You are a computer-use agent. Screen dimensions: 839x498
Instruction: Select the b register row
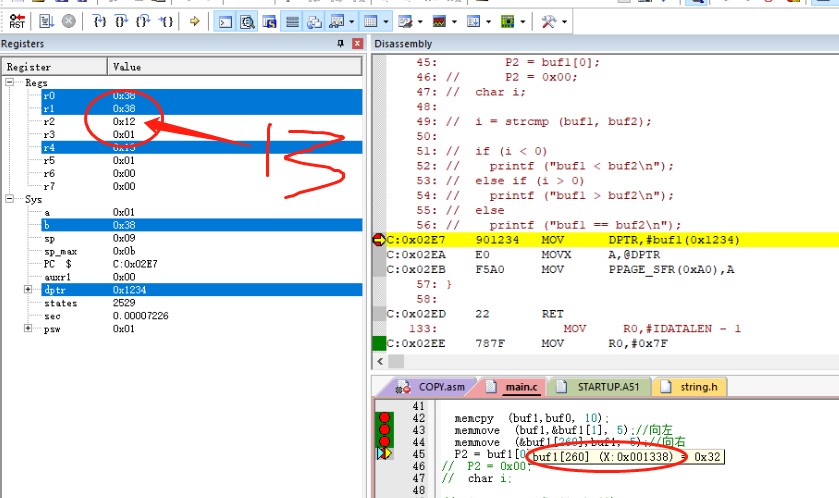pyautogui.click(x=202, y=225)
